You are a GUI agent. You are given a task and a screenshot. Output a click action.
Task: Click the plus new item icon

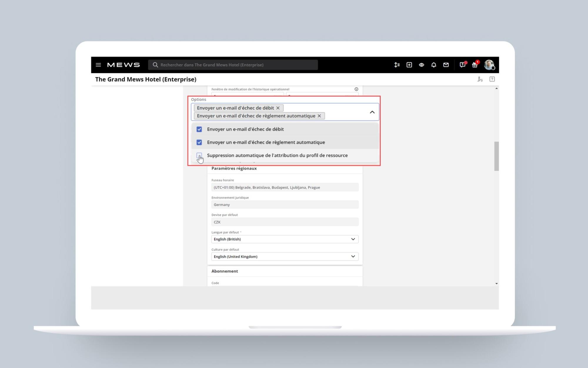point(409,65)
